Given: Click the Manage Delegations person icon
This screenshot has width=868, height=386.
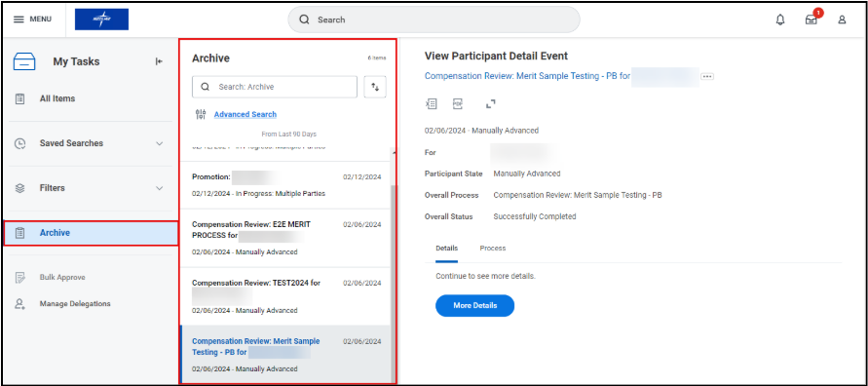Looking at the screenshot, I should coord(19,303).
